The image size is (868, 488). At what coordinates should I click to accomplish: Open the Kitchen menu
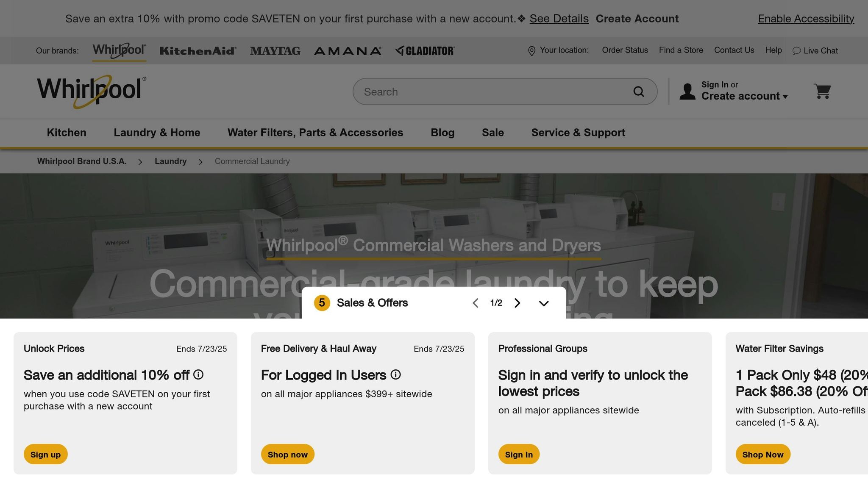(67, 133)
